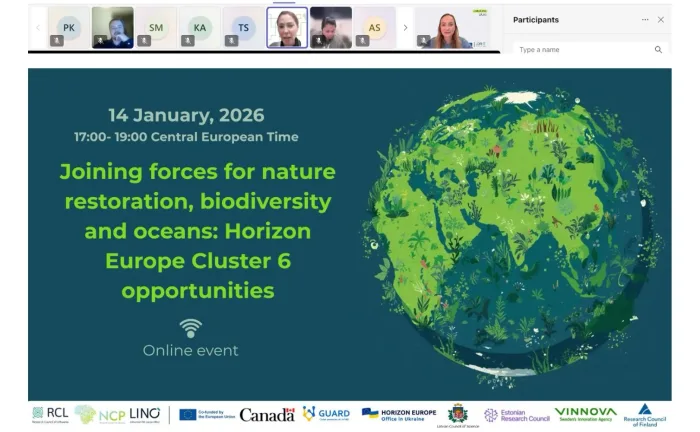Show next participants with right chevron
This screenshot has width=700, height=432.
coord(405,27)
